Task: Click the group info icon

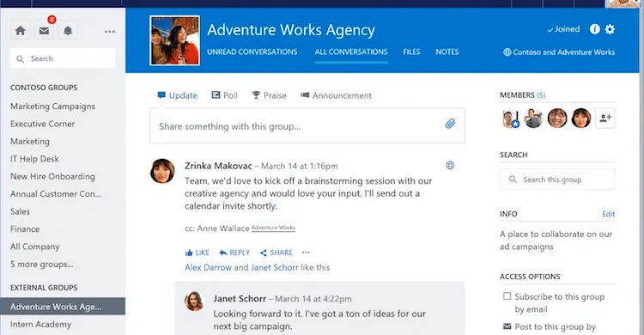Action: pyautogui.click(x=594, y=29)
